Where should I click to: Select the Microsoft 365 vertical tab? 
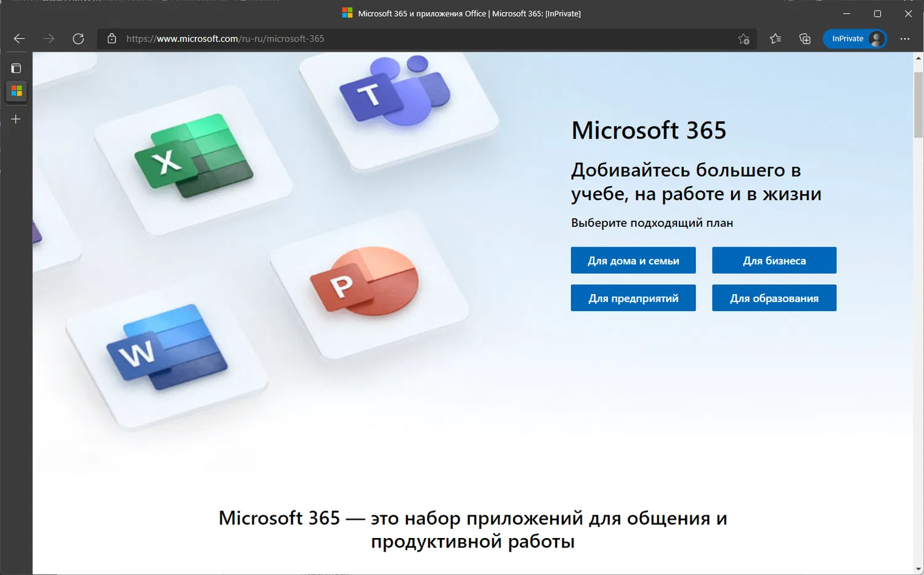17,91
